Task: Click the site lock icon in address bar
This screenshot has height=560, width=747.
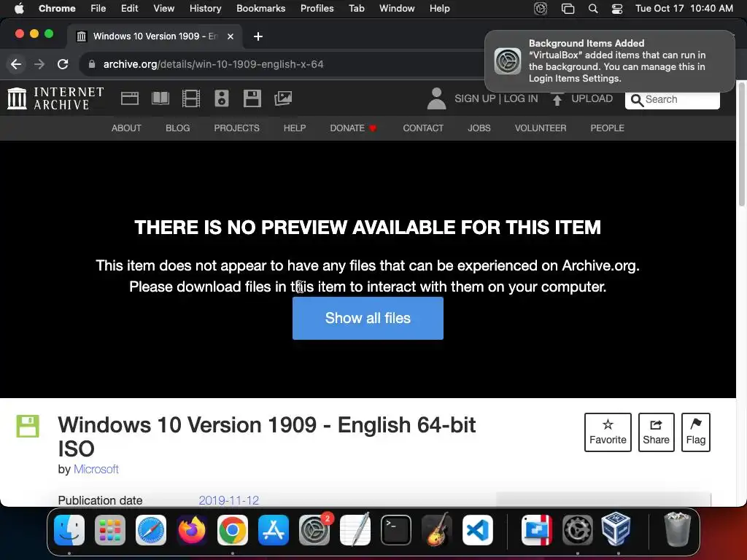Action: (x=92, y=64)
